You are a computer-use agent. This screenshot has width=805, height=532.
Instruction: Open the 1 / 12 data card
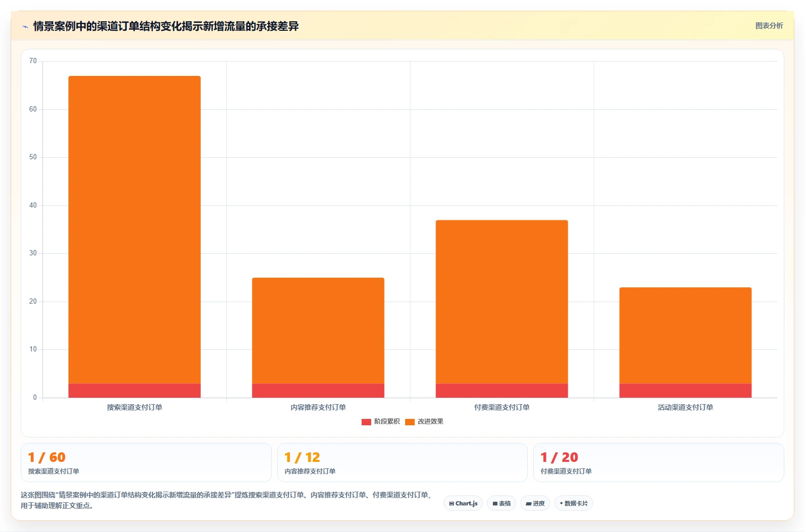click(402, 462)
